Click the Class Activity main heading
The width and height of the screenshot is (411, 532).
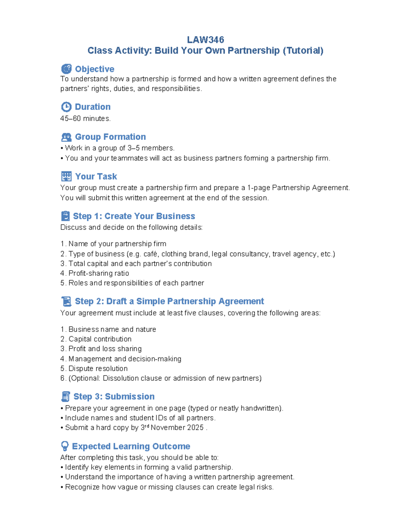pyautogui.click(x=206, y=51)
